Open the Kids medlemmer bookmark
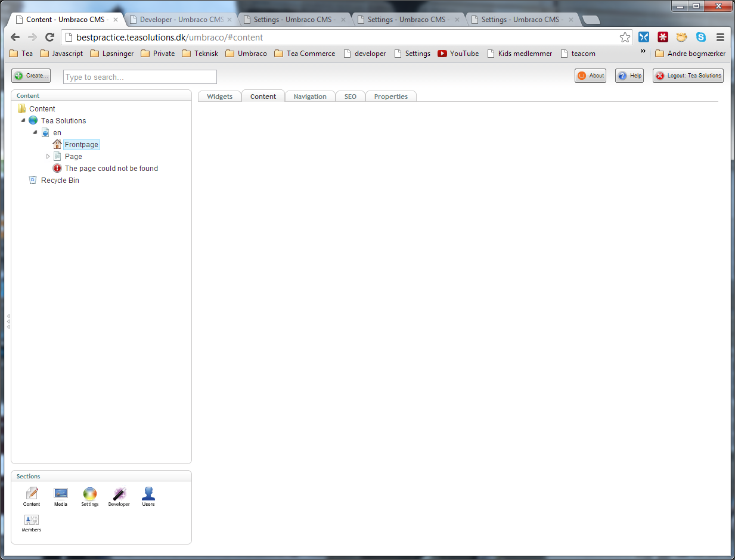The image size is (735, 560). pos(519,54)
